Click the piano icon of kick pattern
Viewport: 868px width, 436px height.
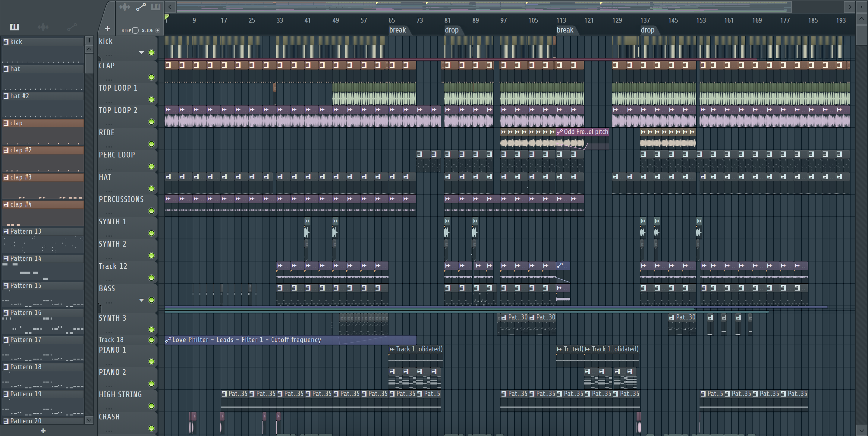(6, 42)
